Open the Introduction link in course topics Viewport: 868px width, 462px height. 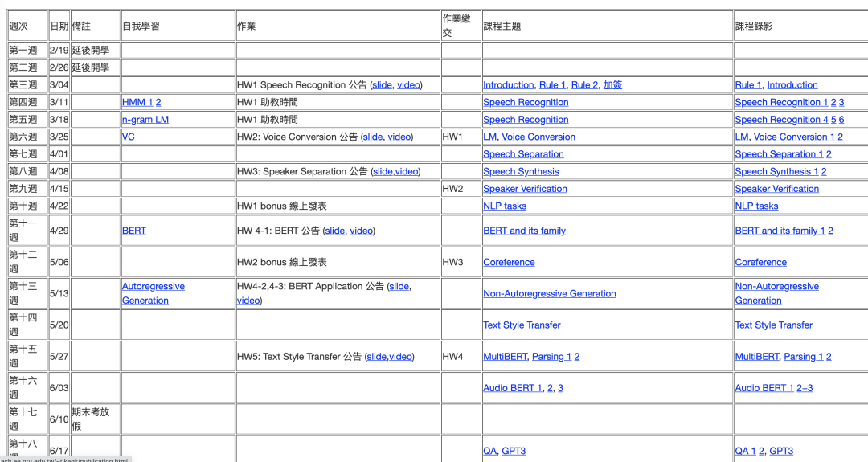click(508, 84)
